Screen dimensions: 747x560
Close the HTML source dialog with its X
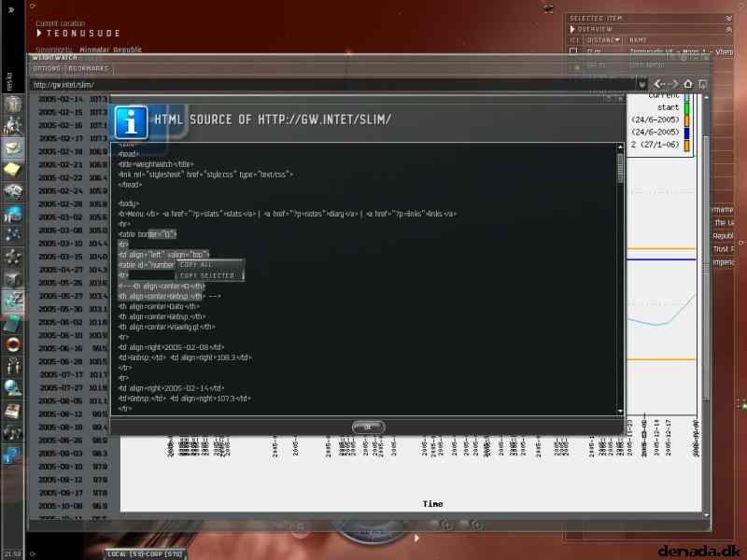point(619,99)
